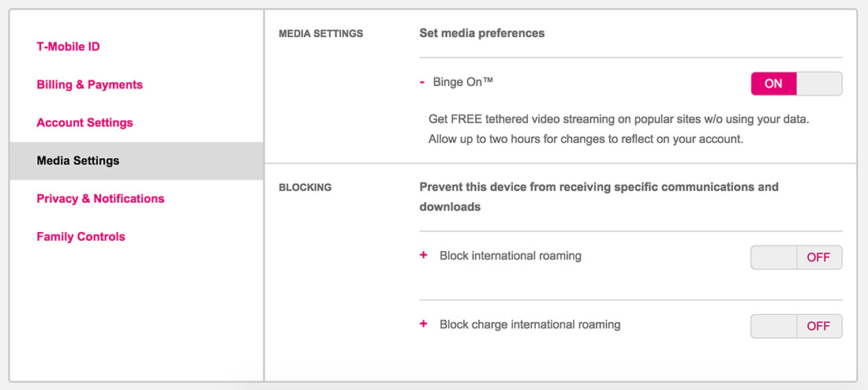Navigate to Privacy & Notifications
This screenshot has height=390, width=868.
pyautogui.click(x=101, y=198)
